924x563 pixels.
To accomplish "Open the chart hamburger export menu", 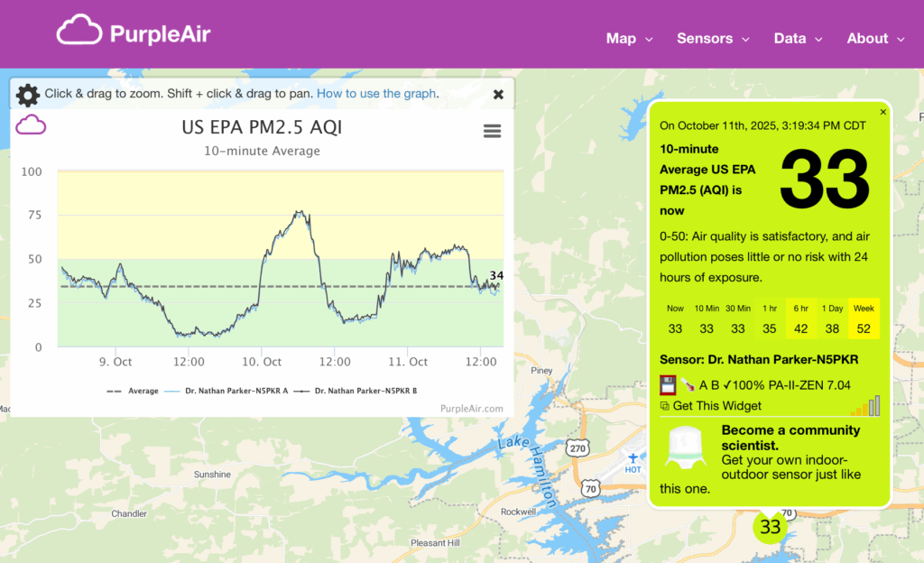I will click(x=492, y=131).
